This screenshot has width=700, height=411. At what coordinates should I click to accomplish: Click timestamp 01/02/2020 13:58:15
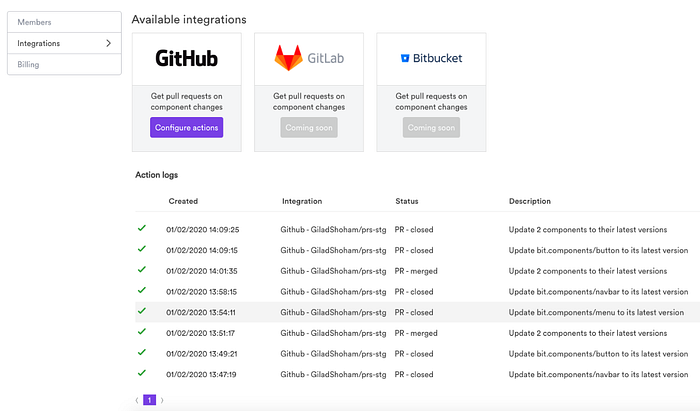click(201, 292)
